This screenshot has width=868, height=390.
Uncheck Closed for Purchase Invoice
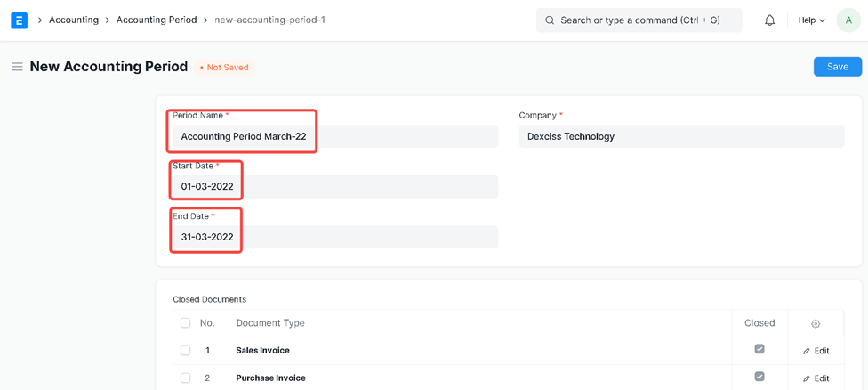tap(759, 378)
